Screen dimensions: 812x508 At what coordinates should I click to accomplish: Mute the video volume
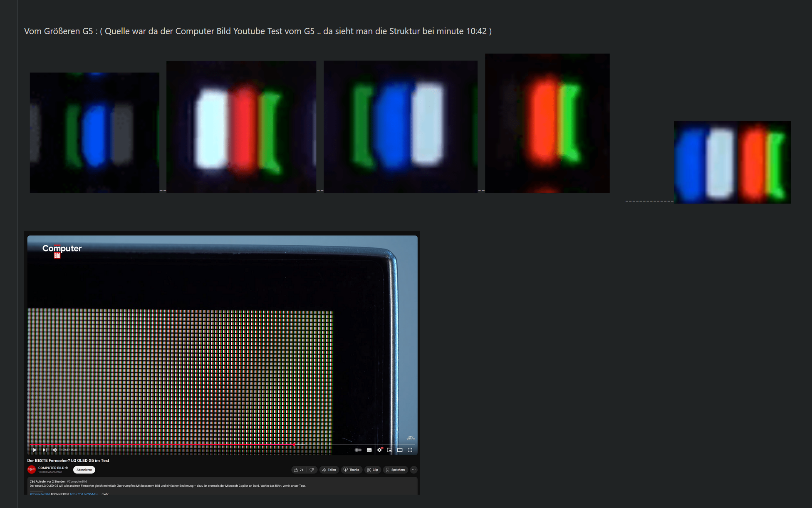coord(54,450)
